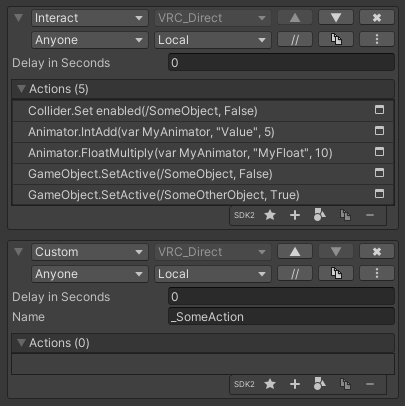Click paste icon under Actions (0)
The image size is (405, 406).
coord(345,384)
